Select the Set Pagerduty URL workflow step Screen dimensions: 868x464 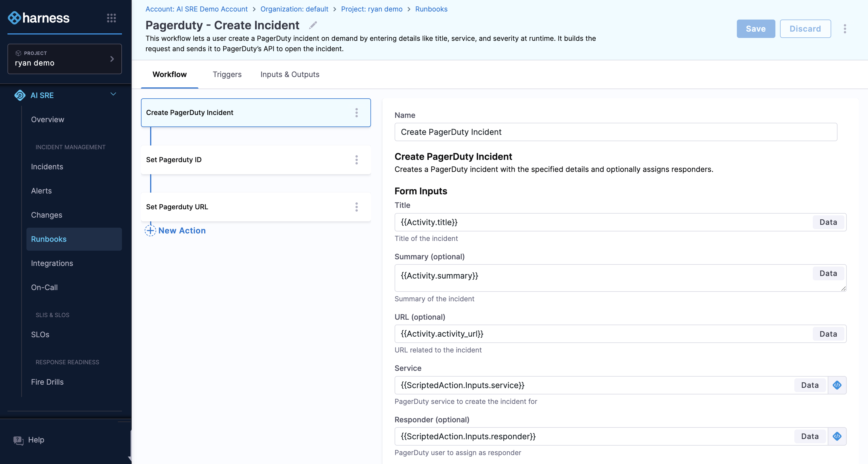[256, 207]
